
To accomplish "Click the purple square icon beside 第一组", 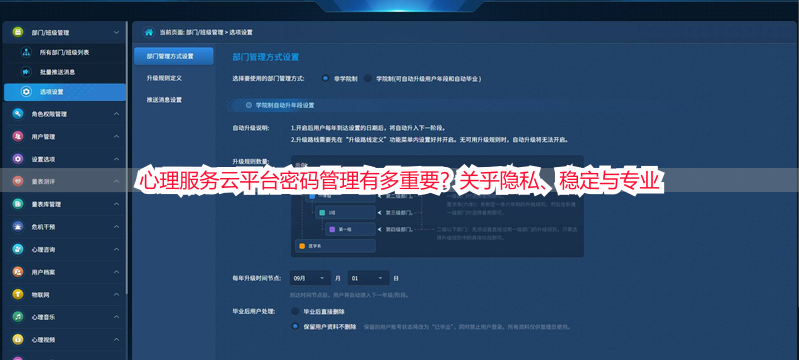I will point(332,229).
